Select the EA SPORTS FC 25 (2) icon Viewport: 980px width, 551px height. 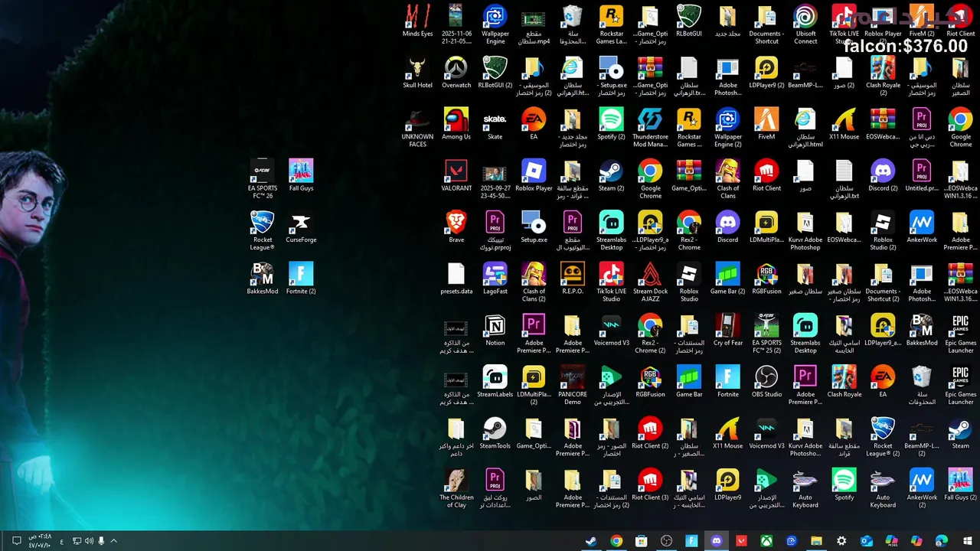click(x=766, y=333)
